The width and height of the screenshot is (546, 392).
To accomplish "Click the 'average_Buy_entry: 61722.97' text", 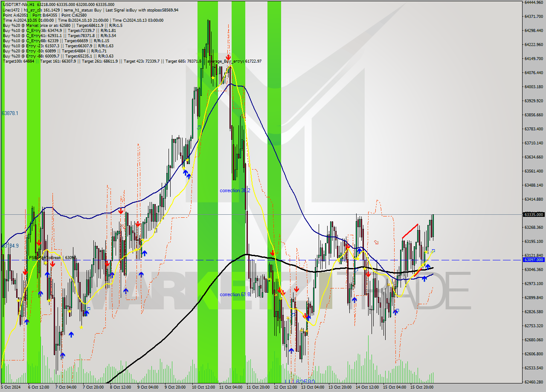I will (x=234, y=61).
